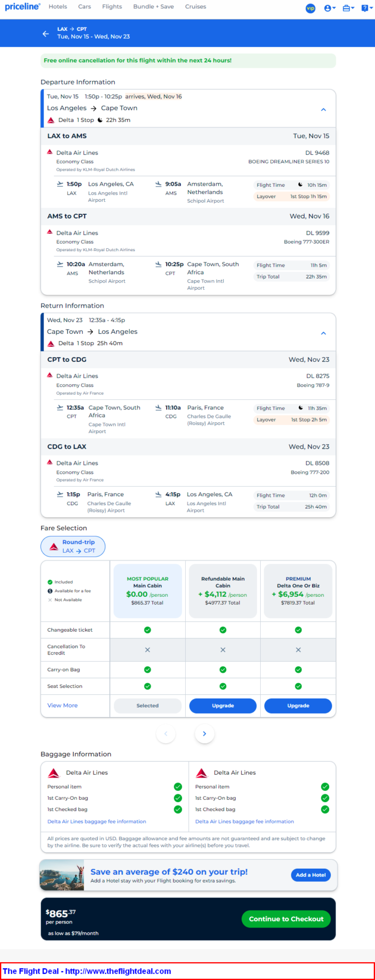
Task: Click the Selected button for Main Cabin
Action: coord(148,706)
